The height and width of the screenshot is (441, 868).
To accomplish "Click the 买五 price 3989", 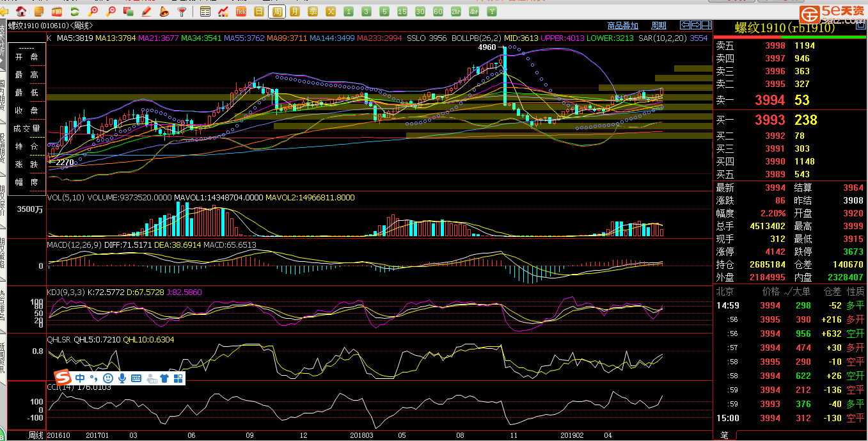I will pyautogui.click(x=775, y=174).
